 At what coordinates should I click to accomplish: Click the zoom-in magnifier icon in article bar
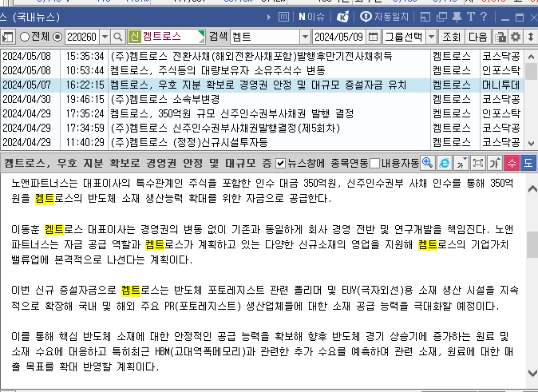[x=428, y=163]
